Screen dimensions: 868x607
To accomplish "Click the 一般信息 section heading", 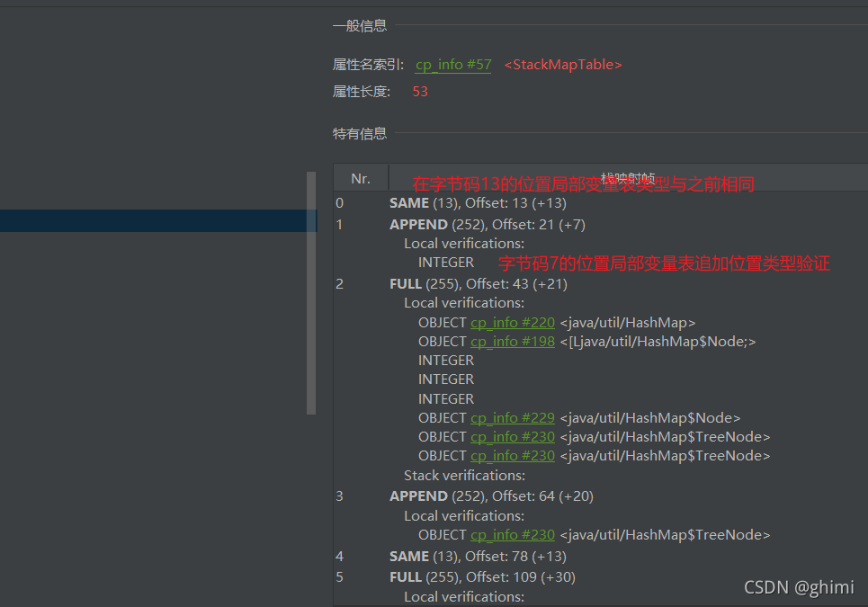I will pyautogui.click(x=360, y=26).
